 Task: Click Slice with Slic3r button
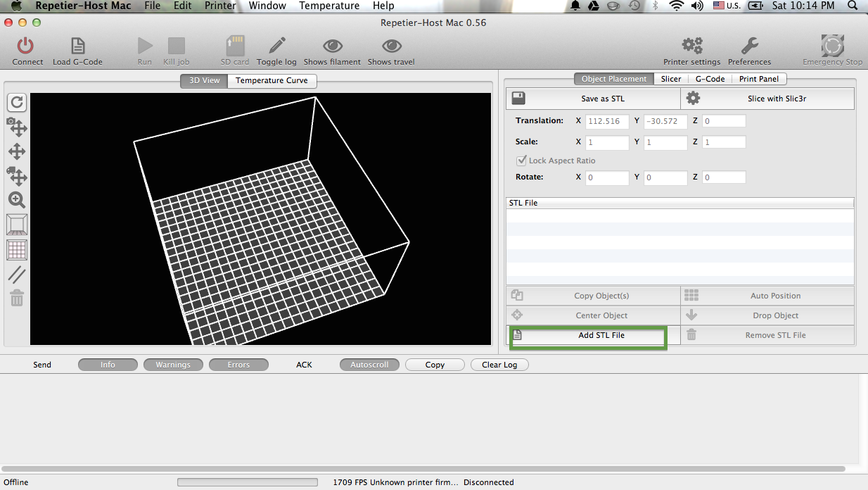pos(767,99)
